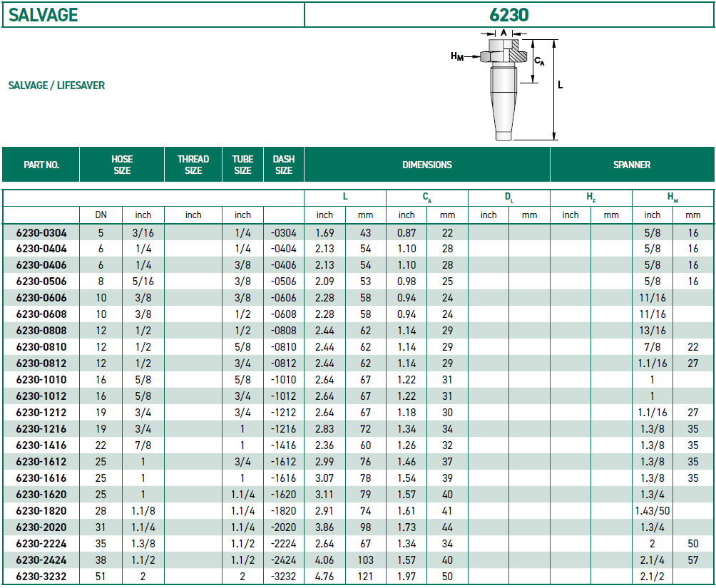Click CA inch value 1.97

click(x=406, y=577)
